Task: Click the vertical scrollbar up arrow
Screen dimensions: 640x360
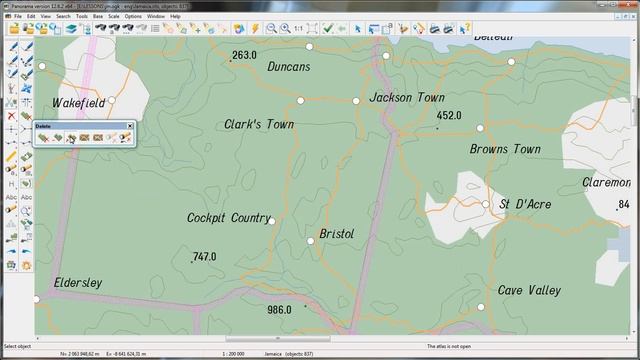Action: tap(634, 40)
